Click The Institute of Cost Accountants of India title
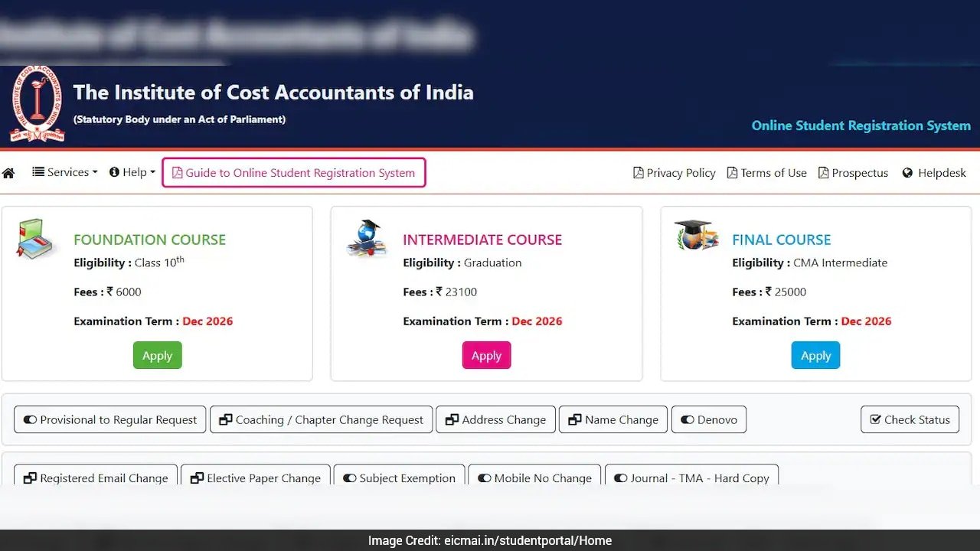The width and height of the screenshot is (980, 551). 273,93
